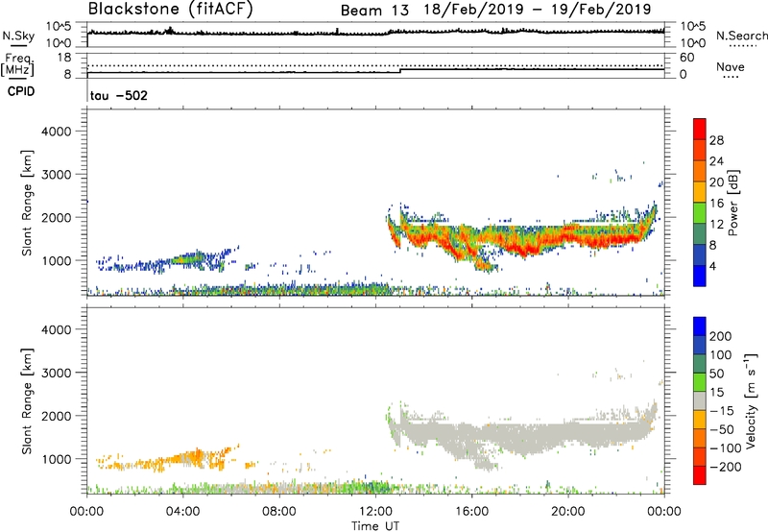This screenshot has width=768, height=532.
Task: Click the Velocity [m s-1] colorbar title
Action: tap(751, 400)
